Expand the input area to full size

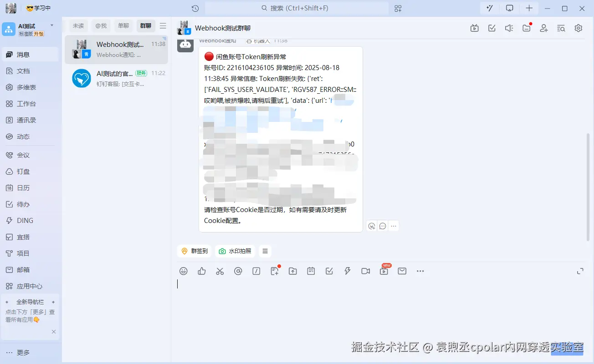point(580,271)
